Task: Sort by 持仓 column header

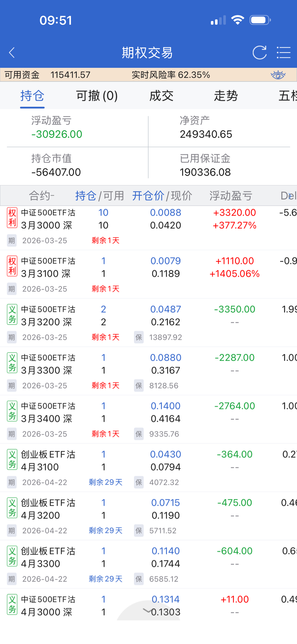Action: point(86,196)
